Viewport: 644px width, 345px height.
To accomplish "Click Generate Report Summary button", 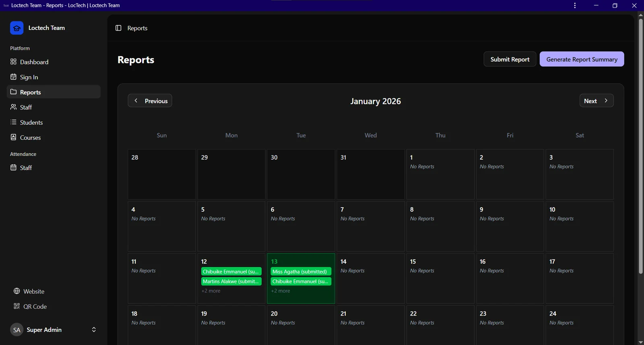I will 582,59.
